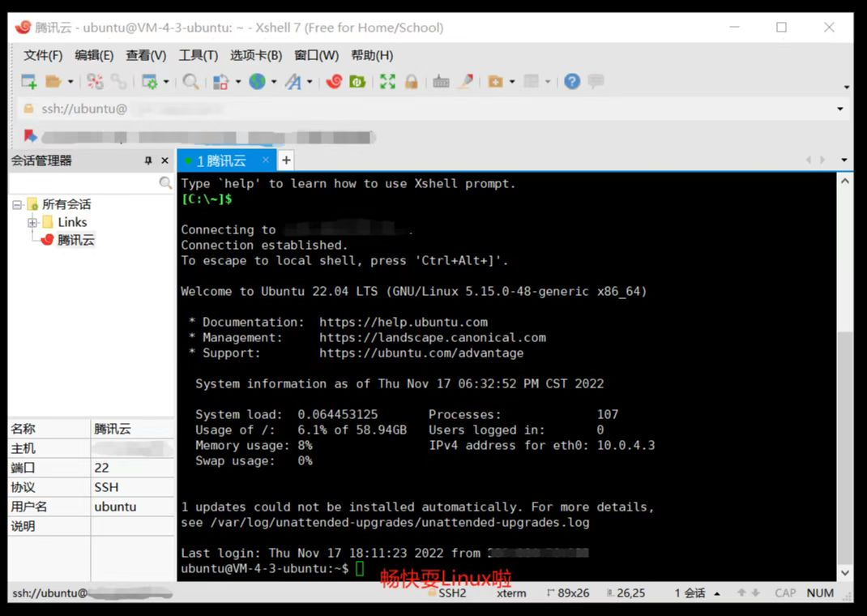The width and height of the screenshot is (867, 616).
Task: Open session Properties gear icon
Action: click(x=149, y=82)
